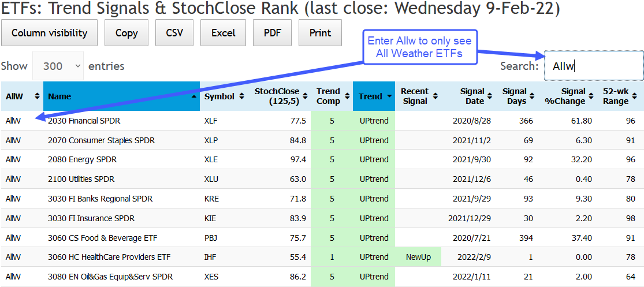Click Trend column descending sort arrow

[390, 96]
